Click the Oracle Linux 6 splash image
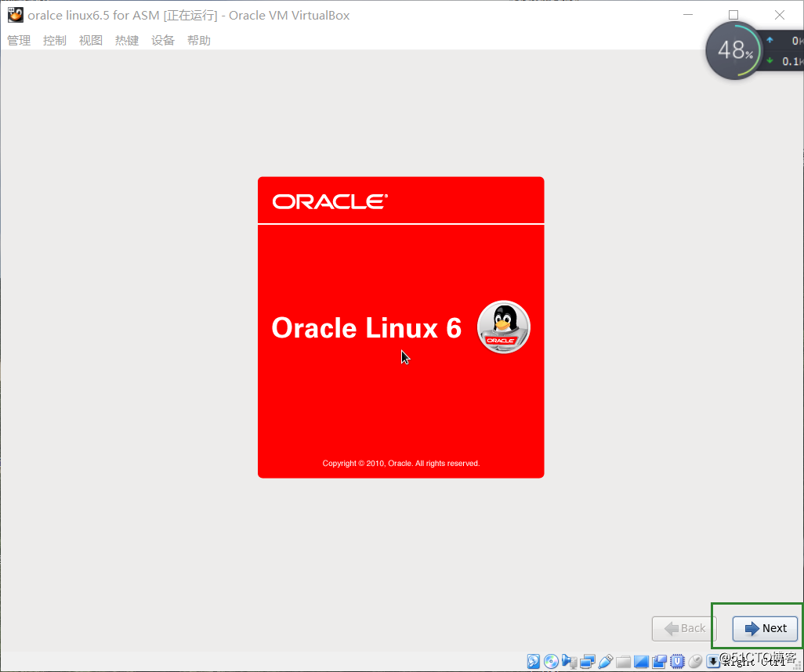Viewport: 804px width, 672px height. [401, 327]
